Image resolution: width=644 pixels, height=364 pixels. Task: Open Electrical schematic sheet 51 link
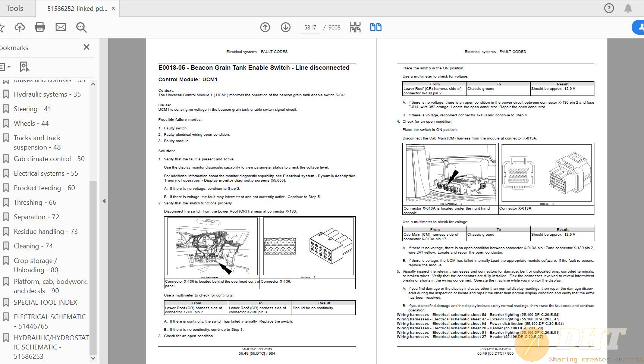coord(478,333)
